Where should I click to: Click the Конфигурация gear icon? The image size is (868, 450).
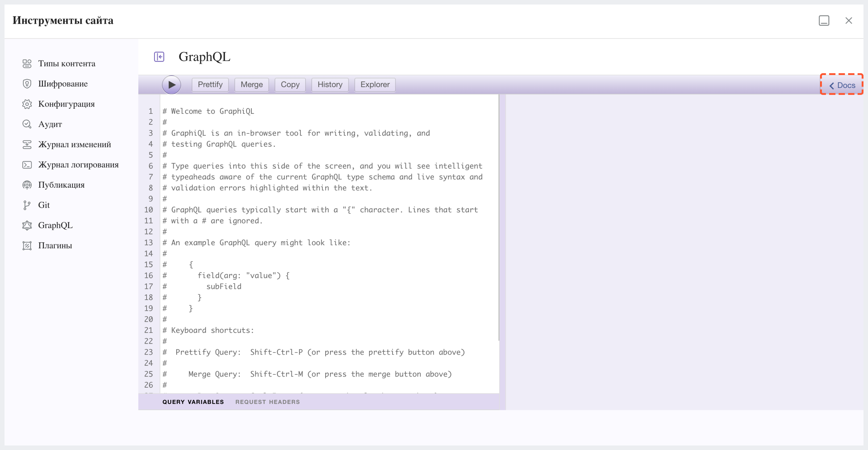pyautogui.click(x=27, y=104)
